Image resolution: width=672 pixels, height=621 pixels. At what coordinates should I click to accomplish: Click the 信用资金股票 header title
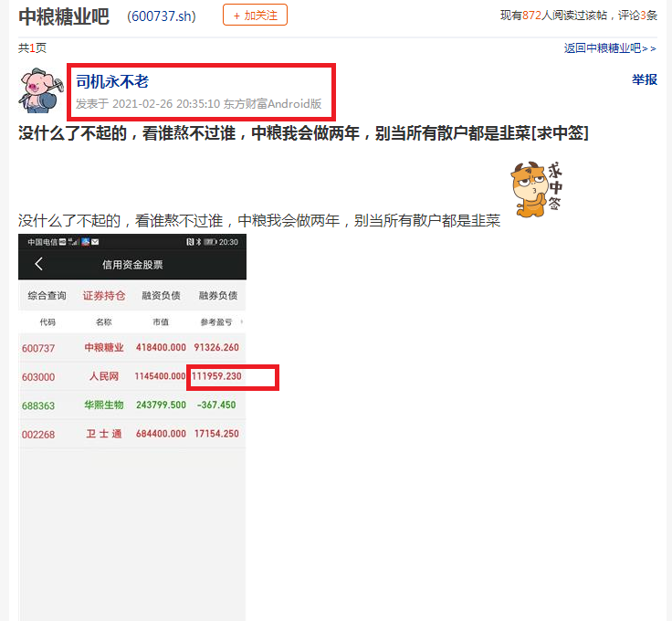click(132, 265)
